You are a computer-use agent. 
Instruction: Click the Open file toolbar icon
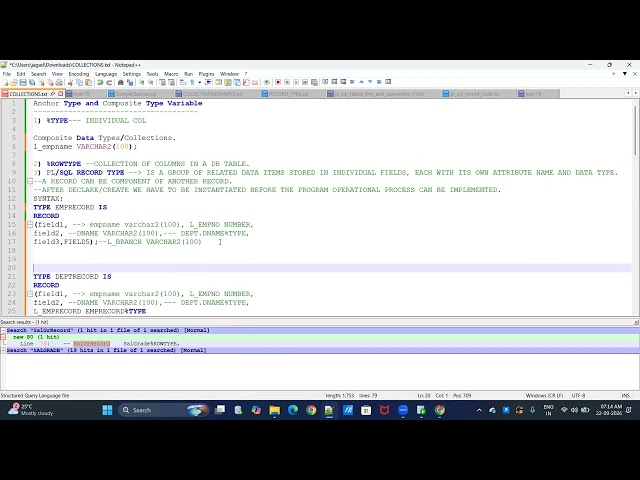pos(14,82)
